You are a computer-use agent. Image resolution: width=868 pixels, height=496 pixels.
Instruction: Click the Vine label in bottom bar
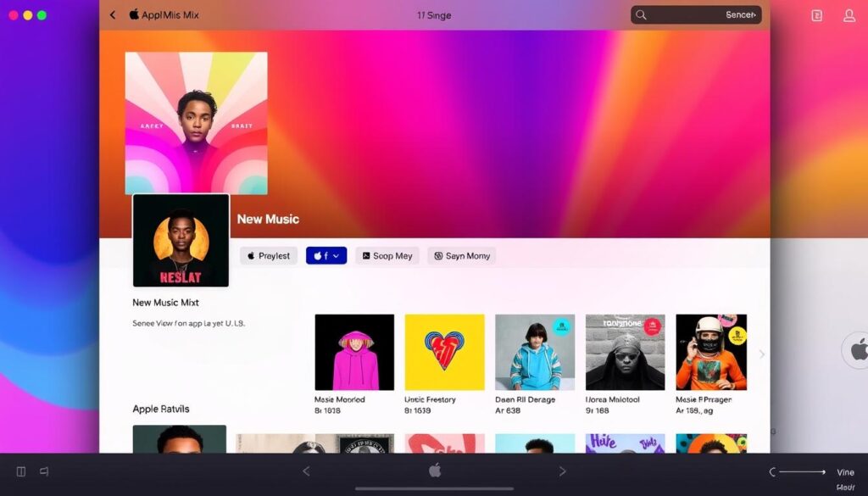(845, 472)
